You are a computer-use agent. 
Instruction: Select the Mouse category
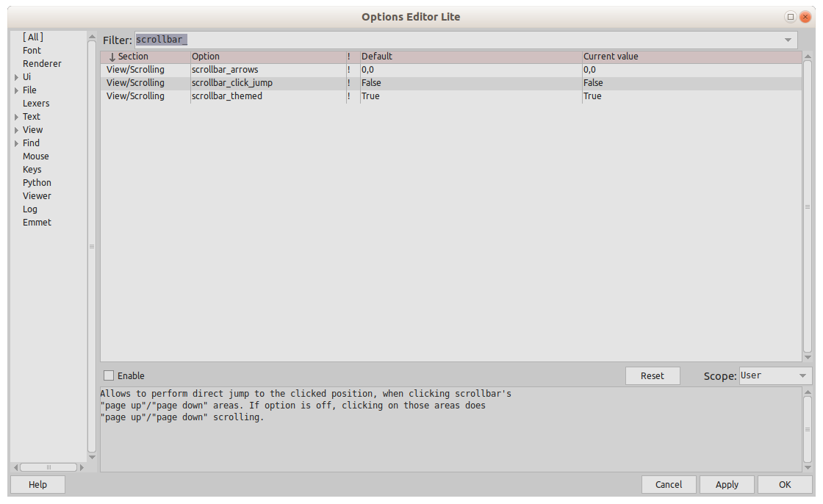[36, 156]
